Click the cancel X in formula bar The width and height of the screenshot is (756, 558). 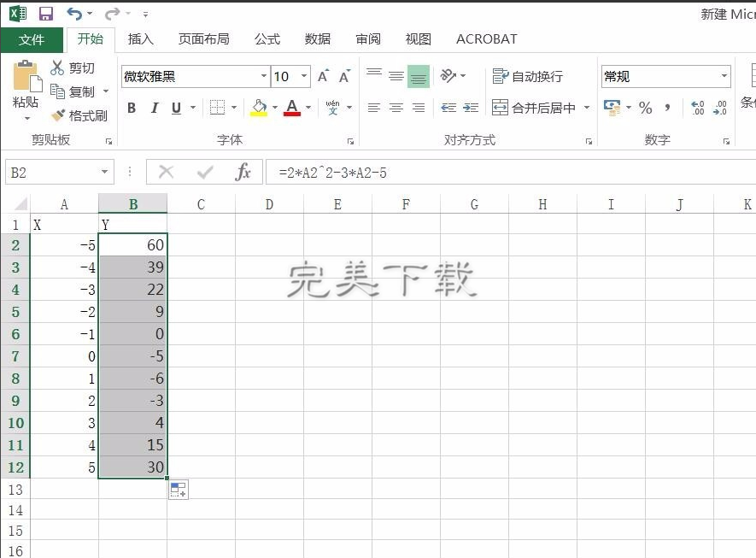pos(166,172)
